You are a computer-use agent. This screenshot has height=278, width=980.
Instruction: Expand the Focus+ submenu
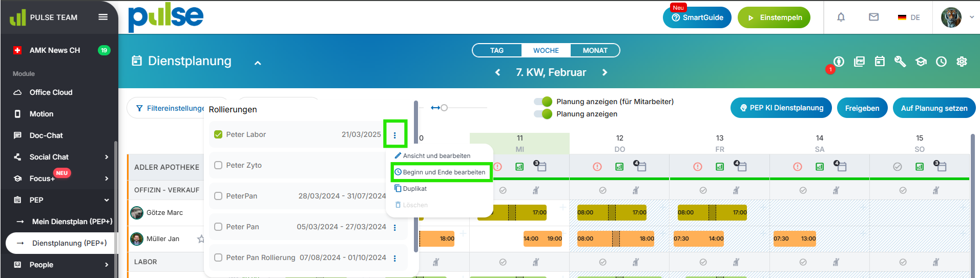pyautogui.click(x=107, y=178)
